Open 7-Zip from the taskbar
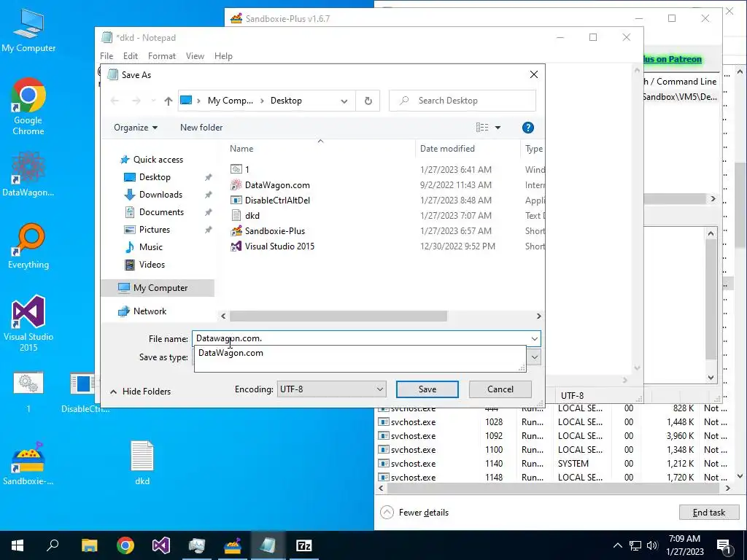 coord(304,545)
